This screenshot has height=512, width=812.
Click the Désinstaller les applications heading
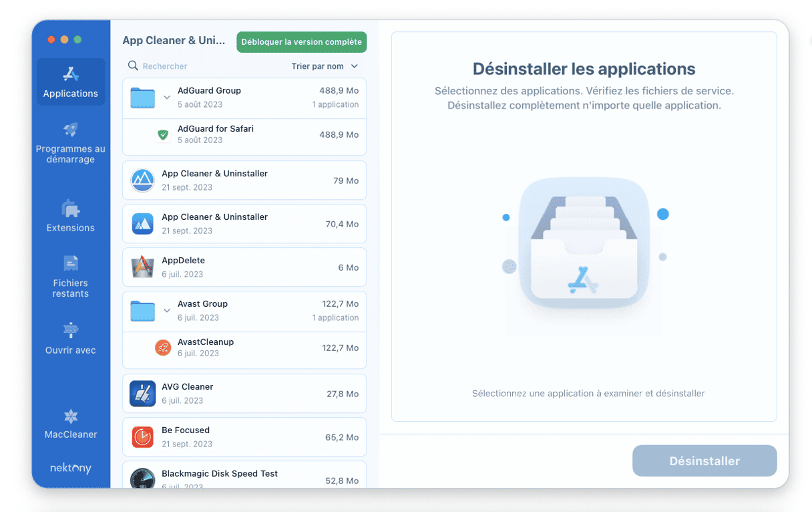point(584,69)
